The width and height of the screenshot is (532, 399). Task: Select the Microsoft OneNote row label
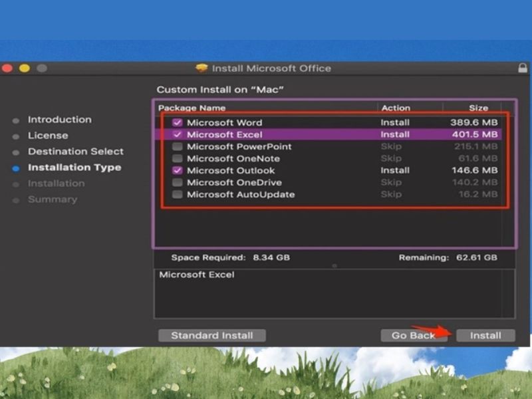233,158
